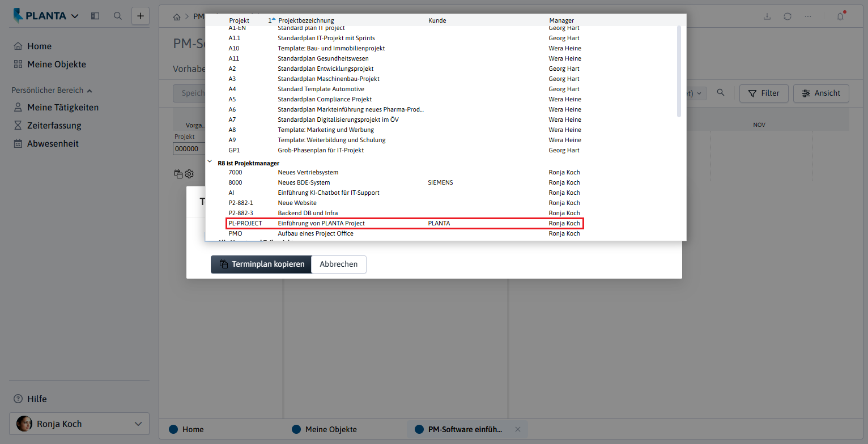Click the plus button to add new
Viewport: 868px width, 444px height.
[141, 16]
